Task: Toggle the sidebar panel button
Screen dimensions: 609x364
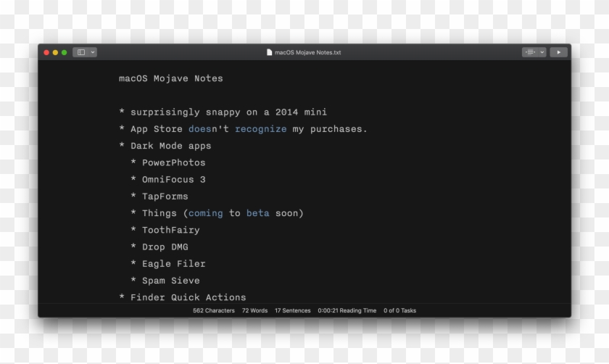Action: click(x=81, y=52)
